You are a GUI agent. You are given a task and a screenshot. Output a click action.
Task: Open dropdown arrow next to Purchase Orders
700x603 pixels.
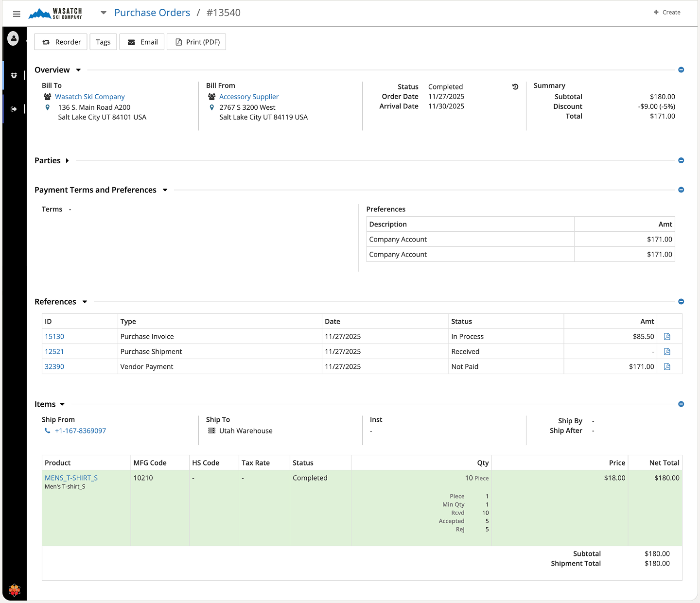click(104, 13)
